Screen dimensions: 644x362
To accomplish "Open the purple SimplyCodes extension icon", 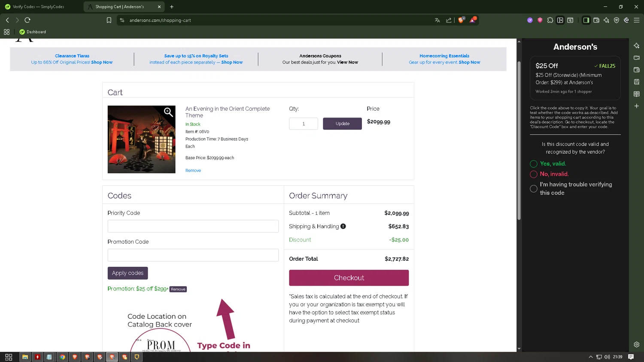I will (530, 20).
